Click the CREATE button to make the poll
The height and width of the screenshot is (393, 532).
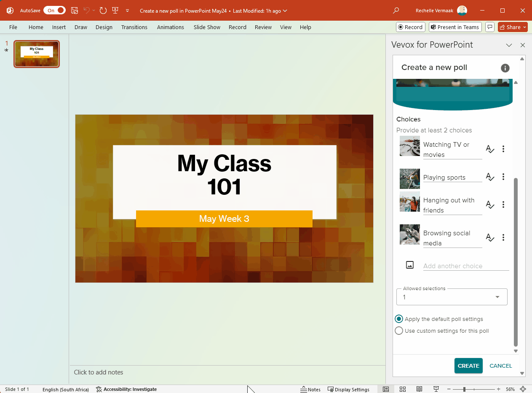click(468, 366)
